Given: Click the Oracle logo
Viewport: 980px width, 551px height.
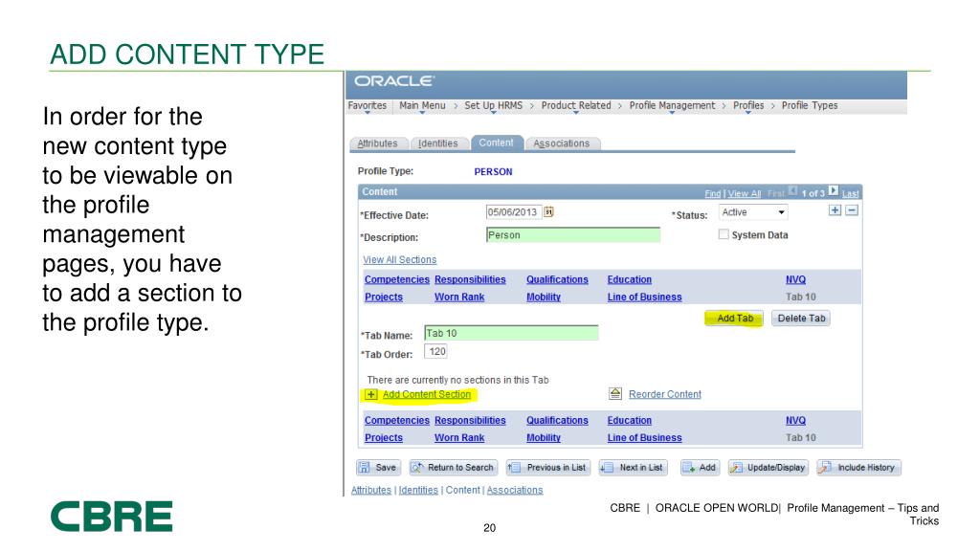Looking at the screenshot, I should tap(393, 81).
